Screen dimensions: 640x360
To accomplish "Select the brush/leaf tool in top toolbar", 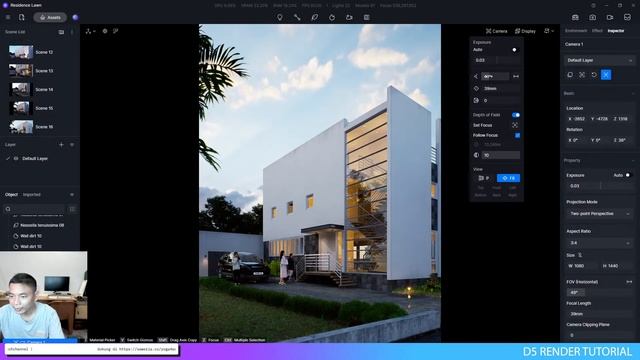I will click(314, 18).
